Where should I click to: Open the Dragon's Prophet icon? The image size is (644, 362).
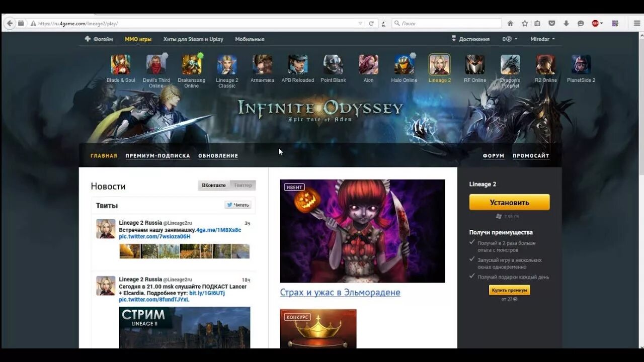click(x=510, y=65)
